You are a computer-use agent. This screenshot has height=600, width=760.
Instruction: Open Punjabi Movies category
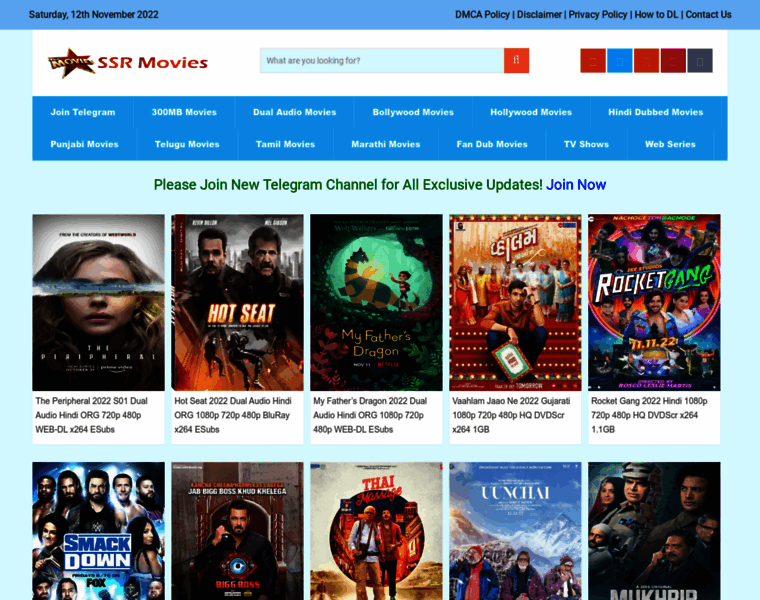click(x=84, y=144)
